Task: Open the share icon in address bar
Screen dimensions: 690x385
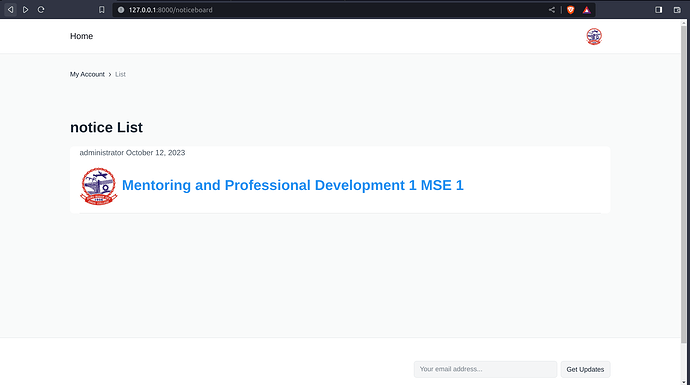Action: [552, 10]
